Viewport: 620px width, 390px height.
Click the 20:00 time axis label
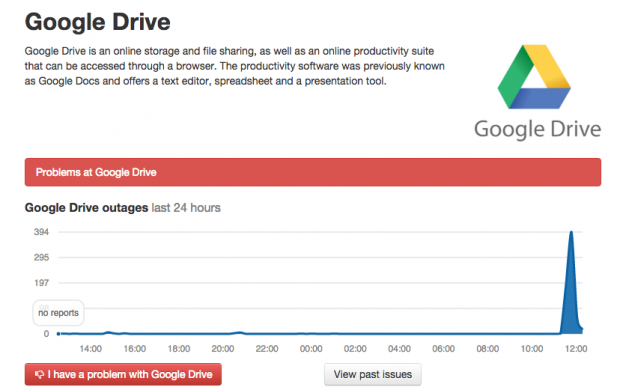click(x=223, y=349)
